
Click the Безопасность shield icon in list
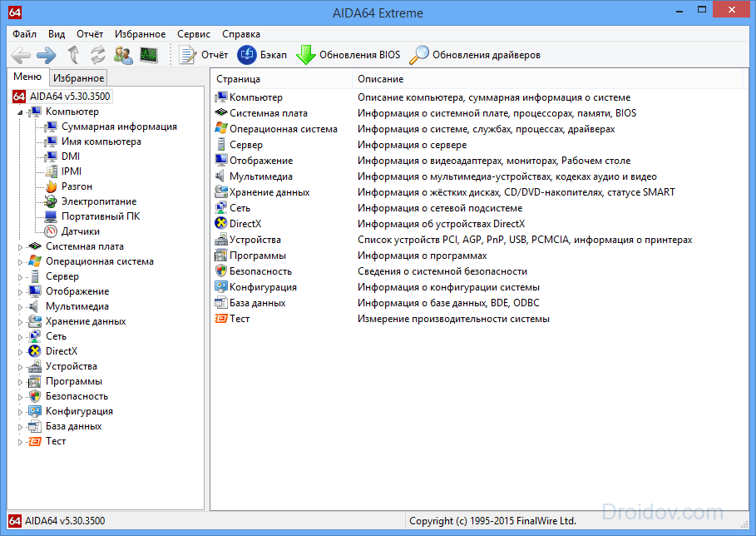[221, 271]
